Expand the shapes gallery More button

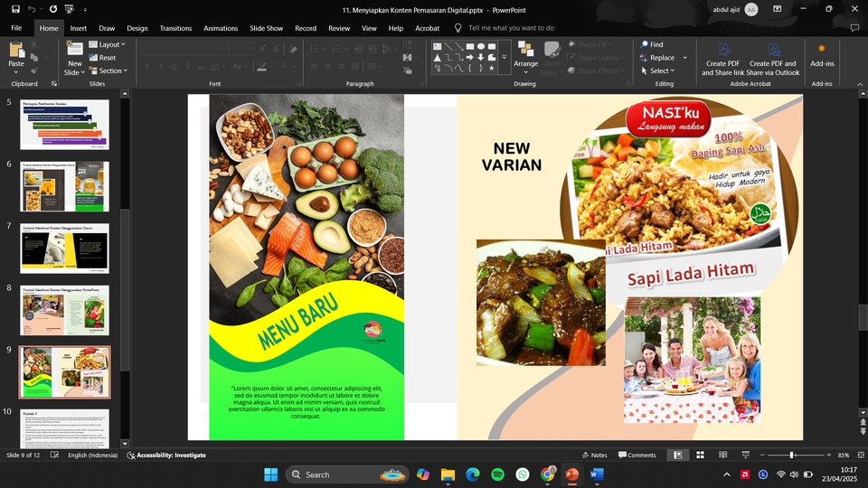coord(505,57)
